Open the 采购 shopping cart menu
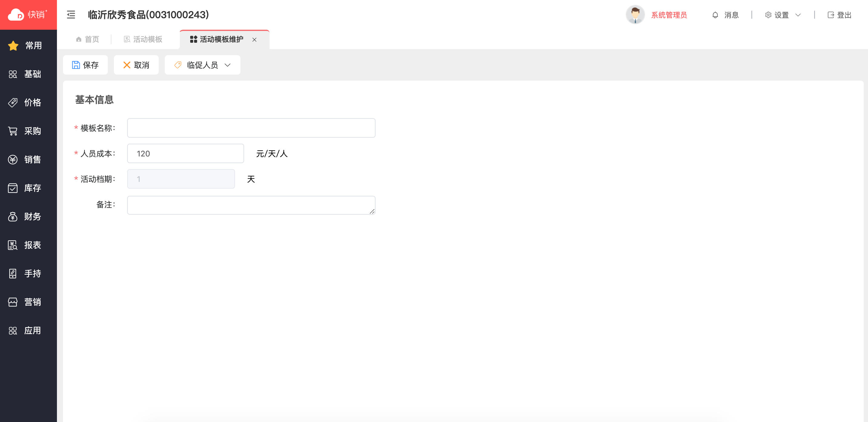This screenshot has width=868, height=422. tap(26, 131)
